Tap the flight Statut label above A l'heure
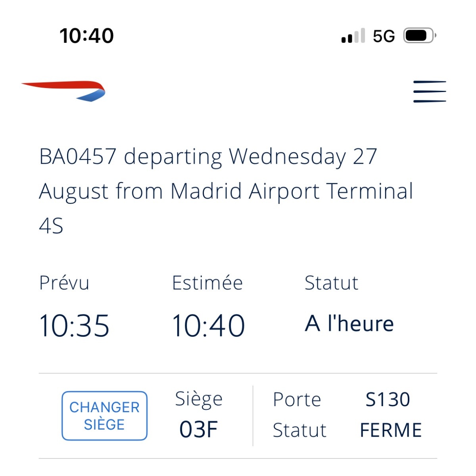The width and height of the screenshot is (476, 476). (331, 283)
